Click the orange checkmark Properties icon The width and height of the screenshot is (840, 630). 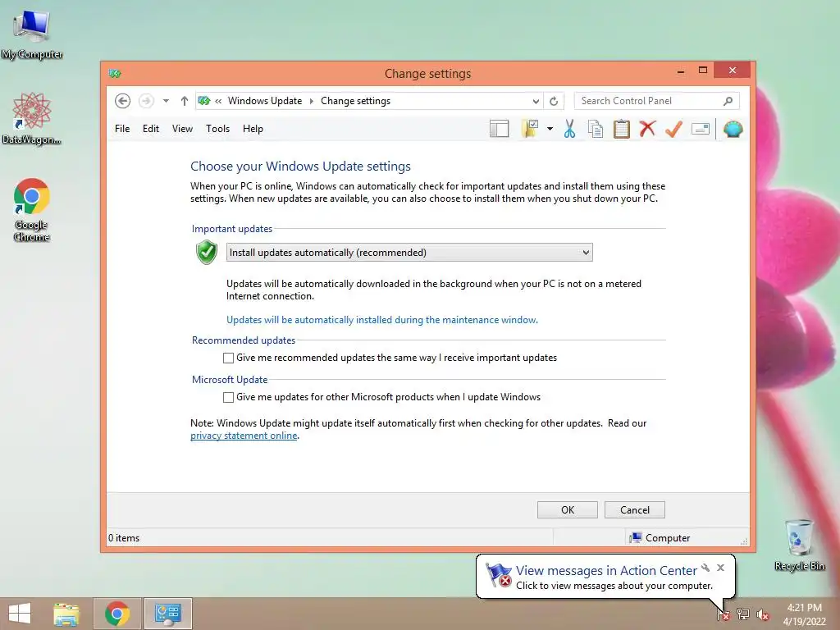(x=674, y=129)
